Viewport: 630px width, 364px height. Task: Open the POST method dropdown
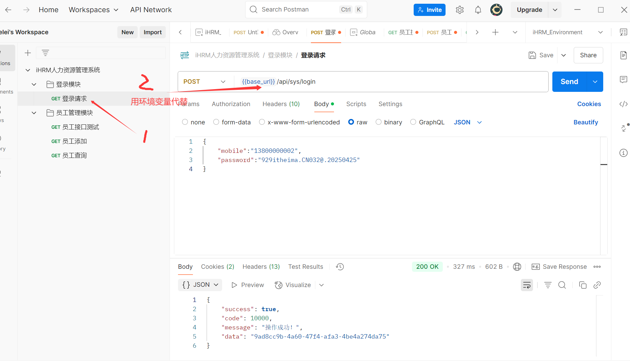point(204,82)
